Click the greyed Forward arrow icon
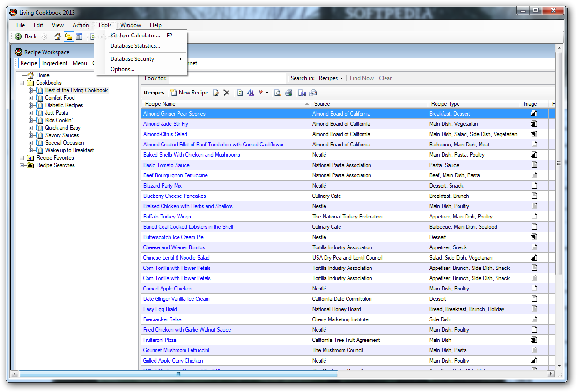This screenshot has height=392, width=577. [44, 36]
